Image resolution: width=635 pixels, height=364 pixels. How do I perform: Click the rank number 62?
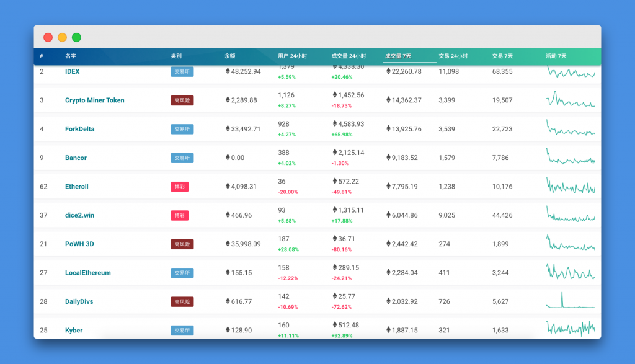pyautogui.click(x=43, y=186)
